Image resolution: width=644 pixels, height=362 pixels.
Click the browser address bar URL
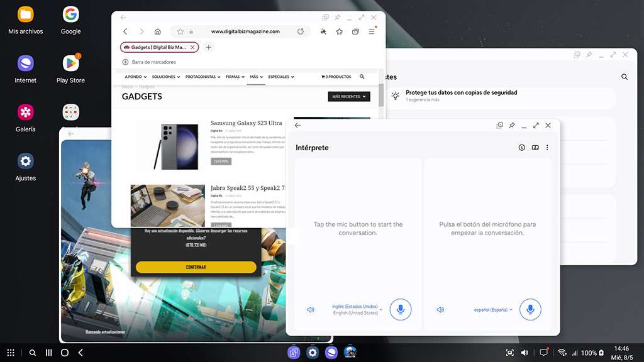point(245,31)
